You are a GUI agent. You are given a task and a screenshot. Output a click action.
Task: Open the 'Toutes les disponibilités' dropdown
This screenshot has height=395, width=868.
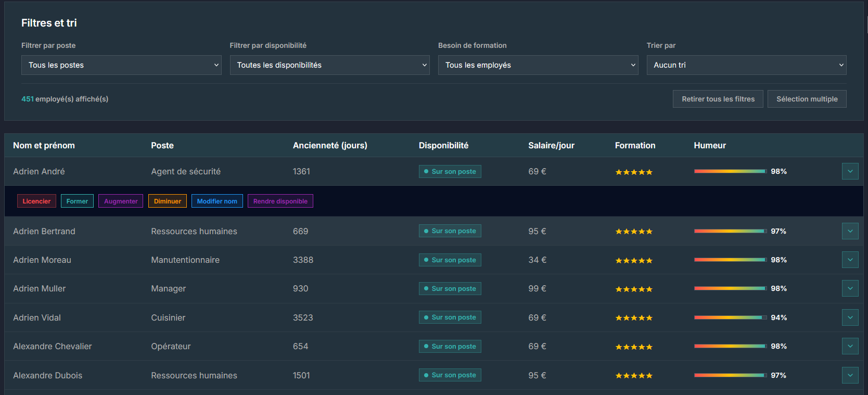(329, 65)
